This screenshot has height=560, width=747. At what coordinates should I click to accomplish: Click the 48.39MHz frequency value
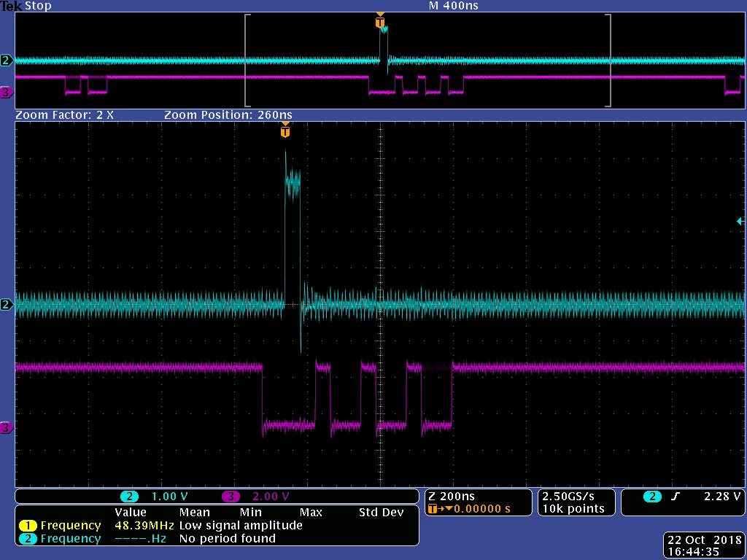pyautogui.click(x=144, y=525)
